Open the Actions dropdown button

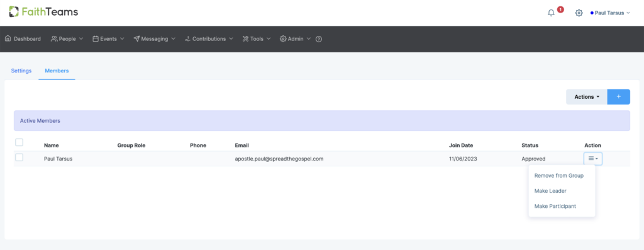coord(587,96)
